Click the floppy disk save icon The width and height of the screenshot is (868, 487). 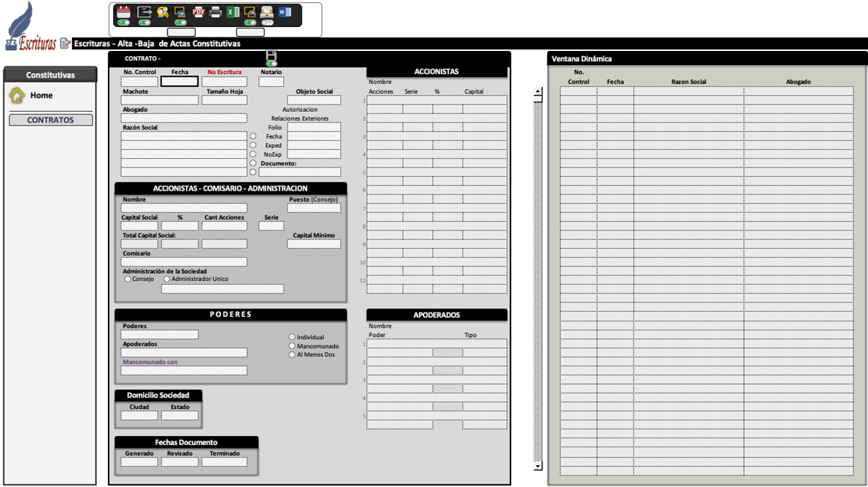pos(271,56)
